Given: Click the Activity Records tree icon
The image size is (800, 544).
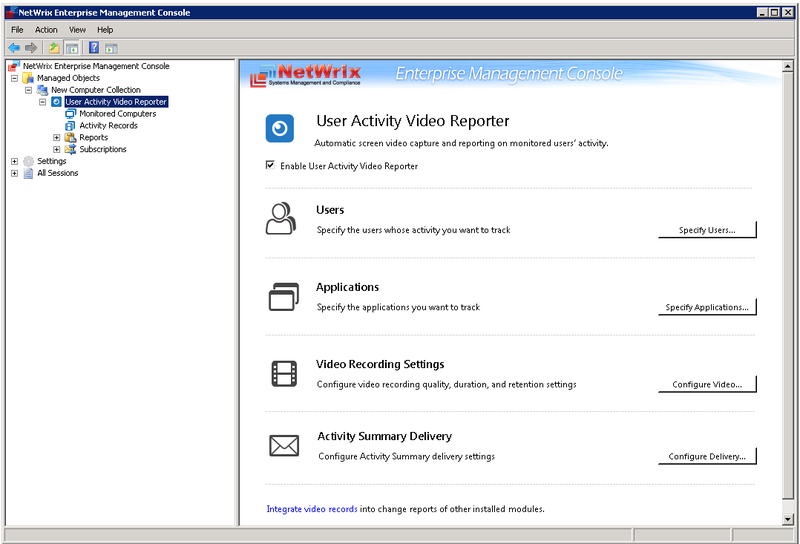Looking at the screenshot, I should [70, 126].
